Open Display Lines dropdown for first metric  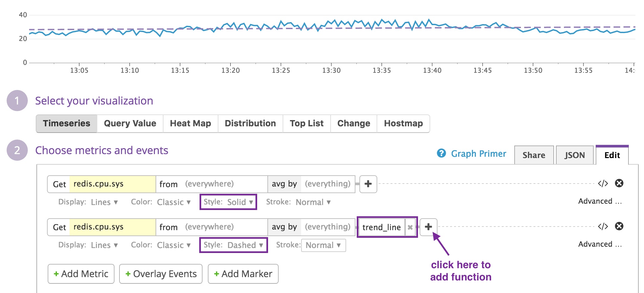coord(104,202)
